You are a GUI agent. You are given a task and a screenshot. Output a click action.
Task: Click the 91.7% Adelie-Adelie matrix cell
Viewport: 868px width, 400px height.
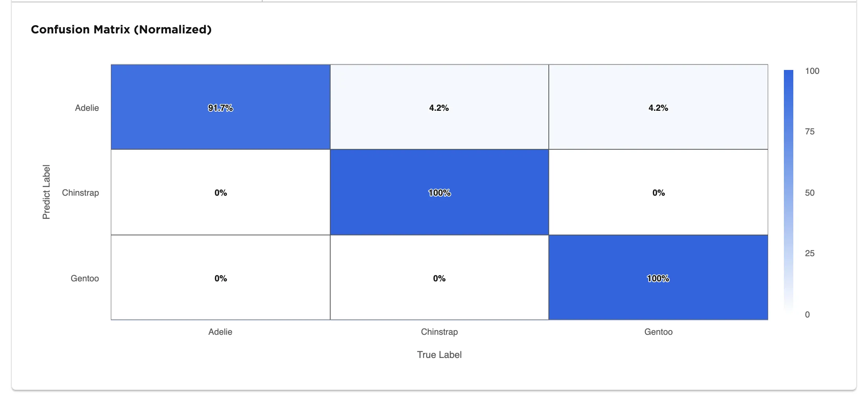tap(220, 107)
